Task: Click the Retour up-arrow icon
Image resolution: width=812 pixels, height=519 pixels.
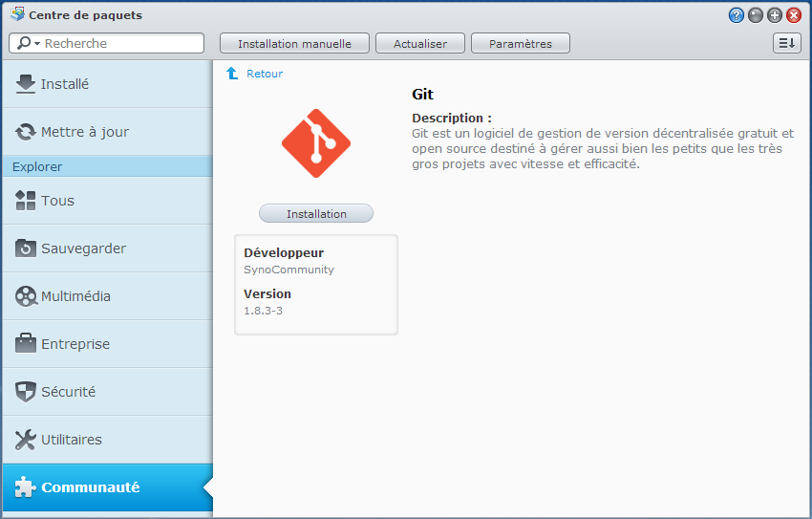Action: [232, 74]
